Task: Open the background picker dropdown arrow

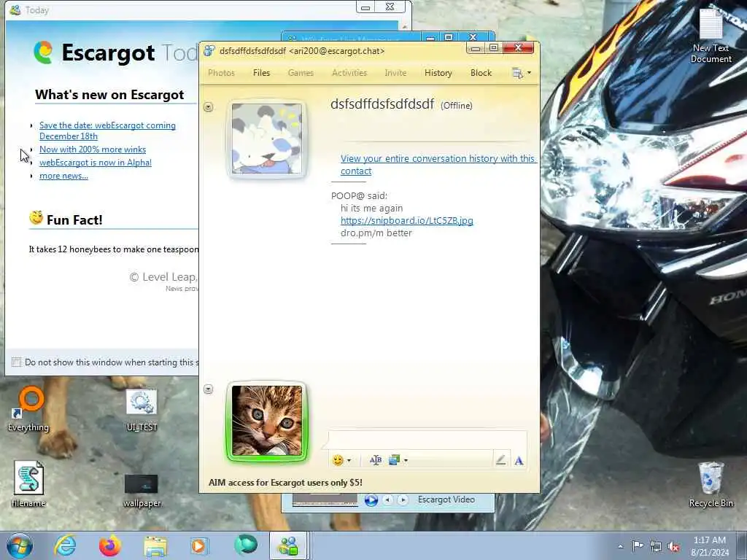Action: click(x=406, y=461)
